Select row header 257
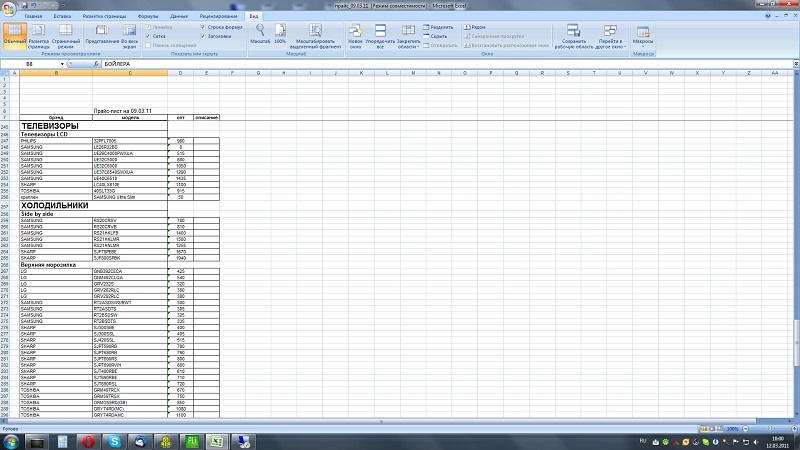 click(x=5, y=206)
